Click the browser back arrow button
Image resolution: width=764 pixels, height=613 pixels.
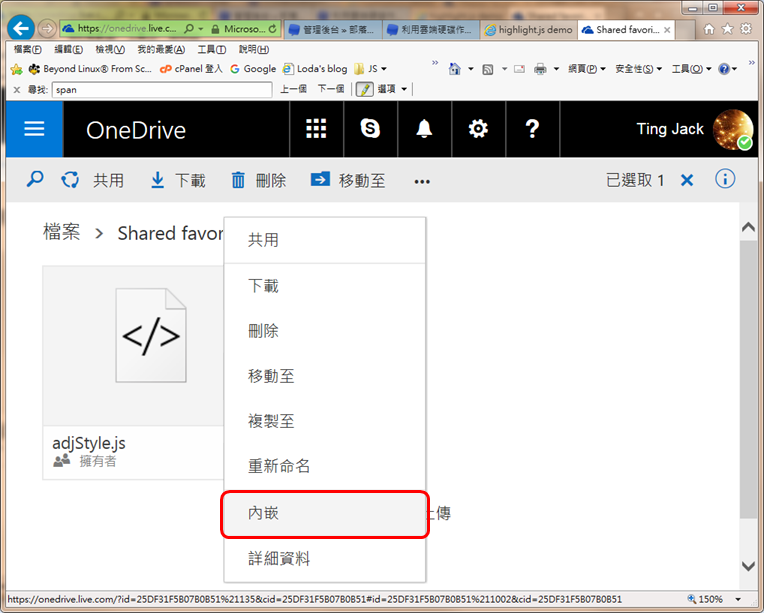tap(20, 28)
